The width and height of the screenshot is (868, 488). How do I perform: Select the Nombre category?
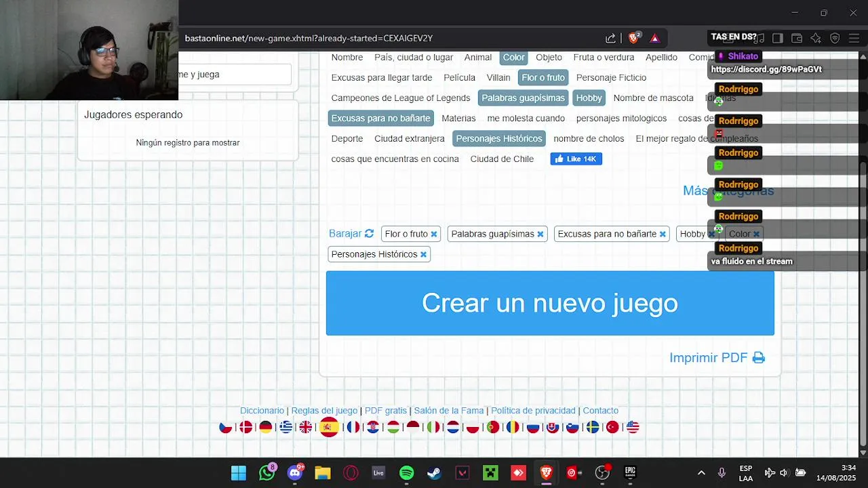coord(347,58)
